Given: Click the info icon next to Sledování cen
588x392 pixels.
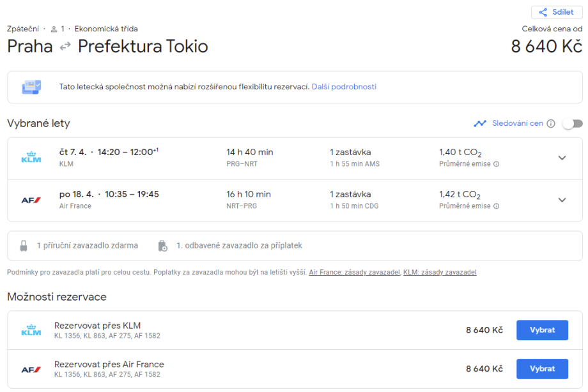Looking at the screenshot, I should tap(551, 123).
